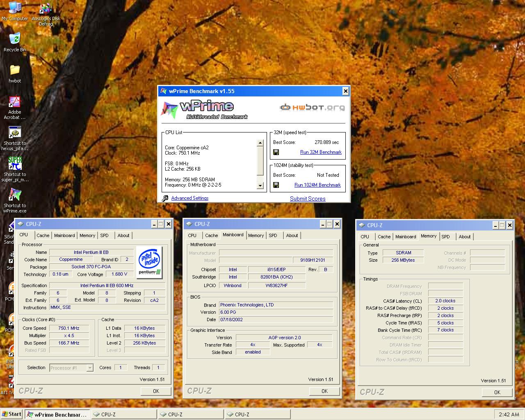Activate the first CPU-Z taskbar button
This screenshot has height=420, width=525.
click(124, 414)
